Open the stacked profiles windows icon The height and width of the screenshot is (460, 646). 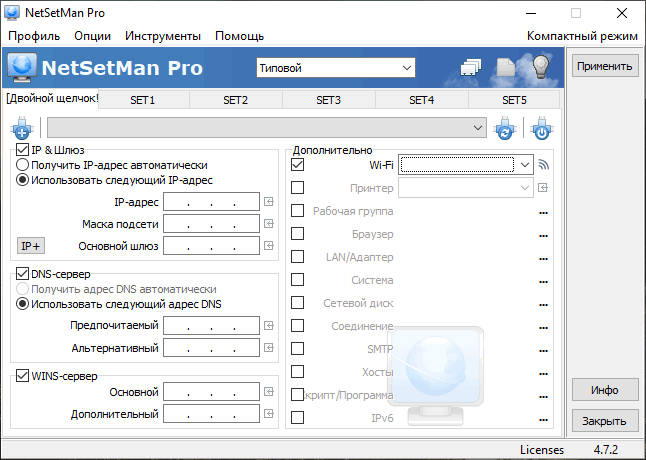click(x=472, y=67)
